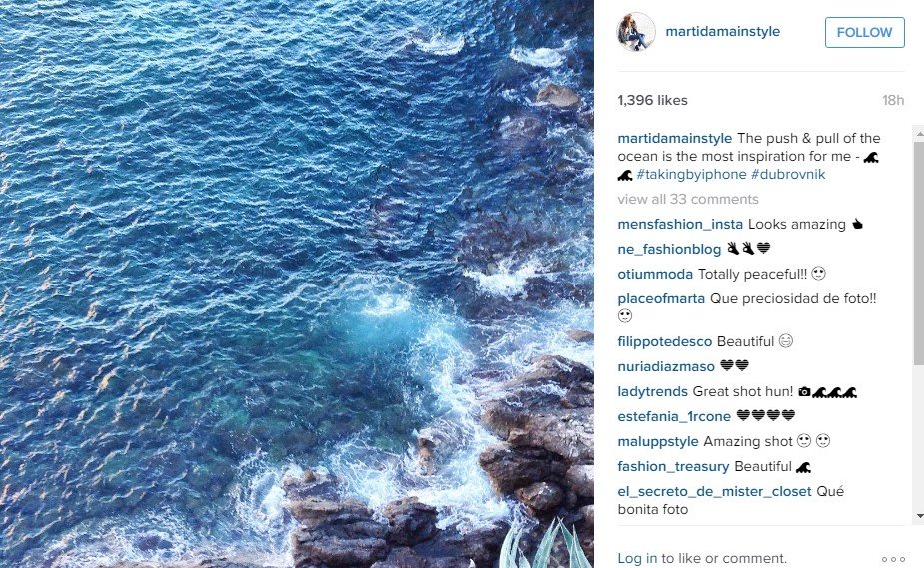Screen dimensions: 924x568
Task: Visit placeofmarta's profile
Action: tap(661, 299)
